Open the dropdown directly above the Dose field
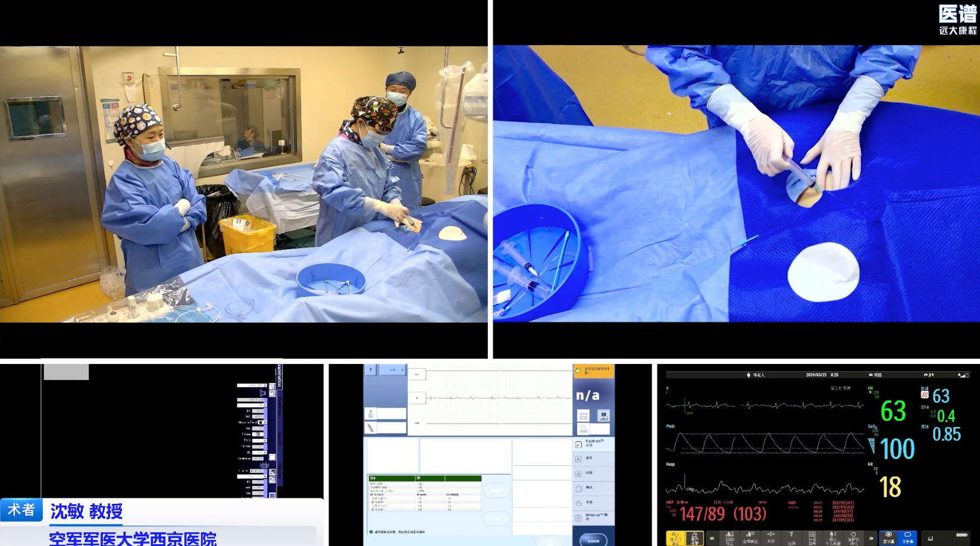Viewport: 980px width, 546px height. point(259,453)
